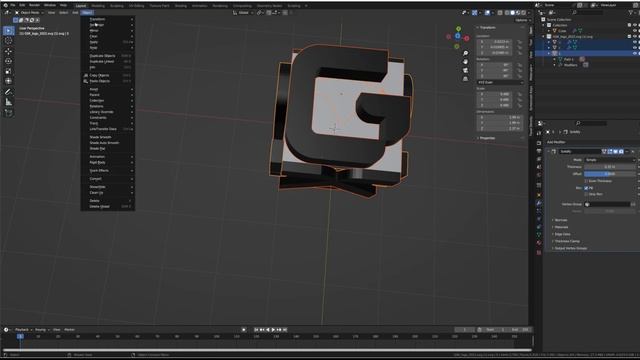Screen dimensions: 640x360
Task: Open the Transform submenu
Action: [x=108, y=19]
